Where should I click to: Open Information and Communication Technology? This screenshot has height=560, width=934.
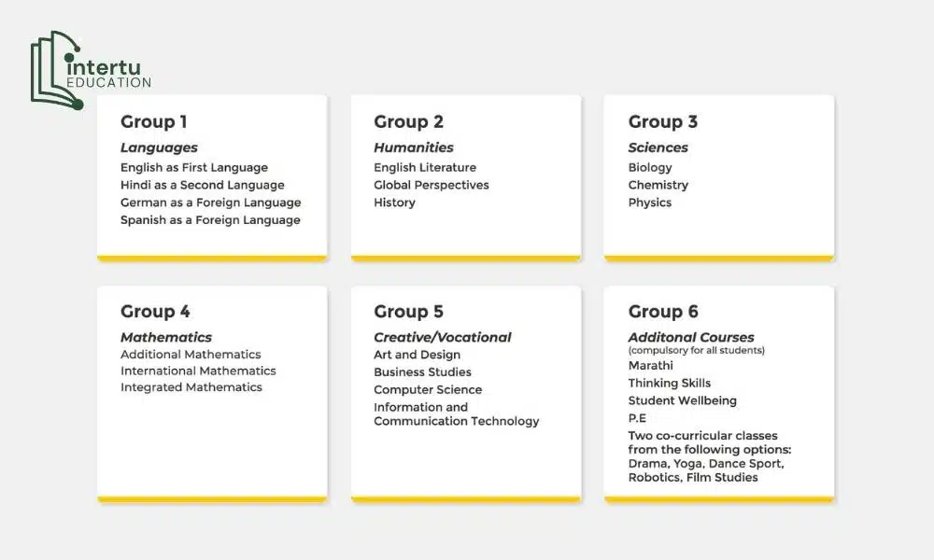456,414
